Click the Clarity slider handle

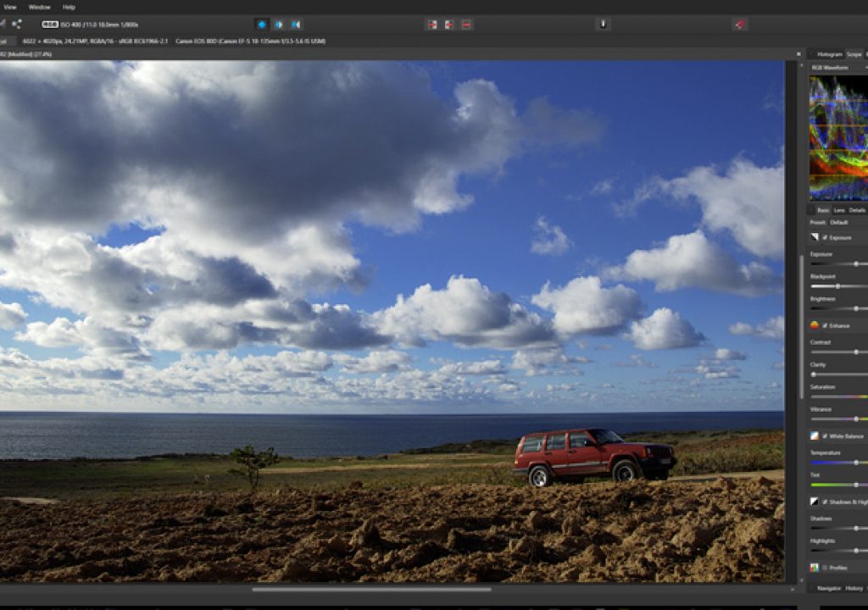click(813, 374)
